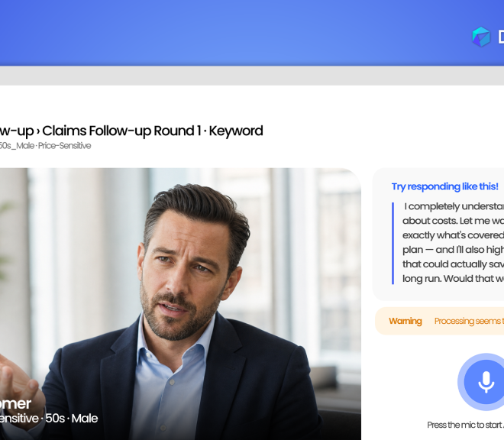Screen dimensions: 504x440
Task: Click the orange 'Warning' label
Action: click(x=405, y=321)
